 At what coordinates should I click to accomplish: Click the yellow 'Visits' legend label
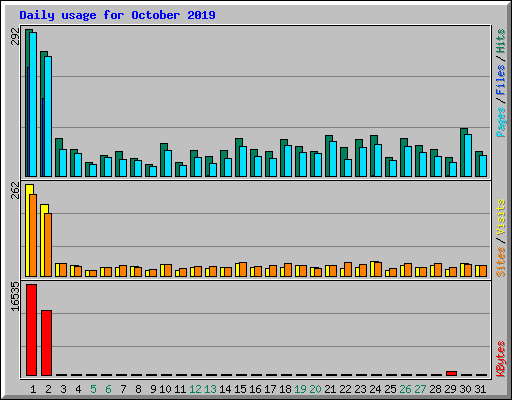pos(500,217)
